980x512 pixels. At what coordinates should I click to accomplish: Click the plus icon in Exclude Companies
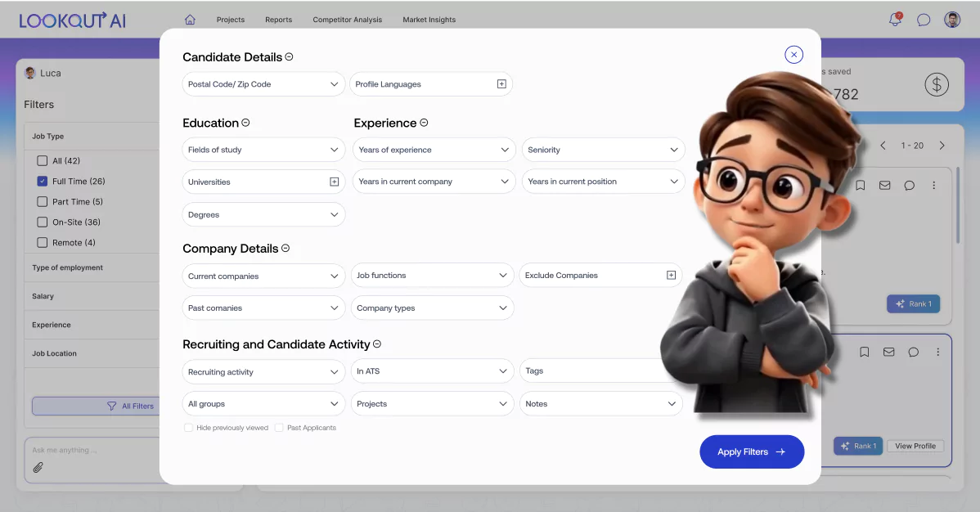pos(671,276)
